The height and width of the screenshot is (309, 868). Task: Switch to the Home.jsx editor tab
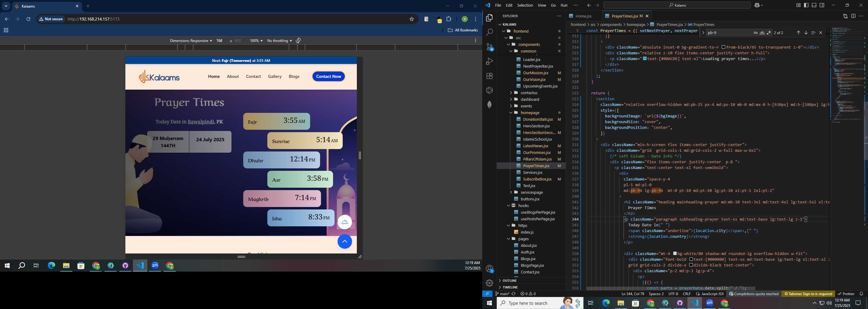click(x=583, y=16)
